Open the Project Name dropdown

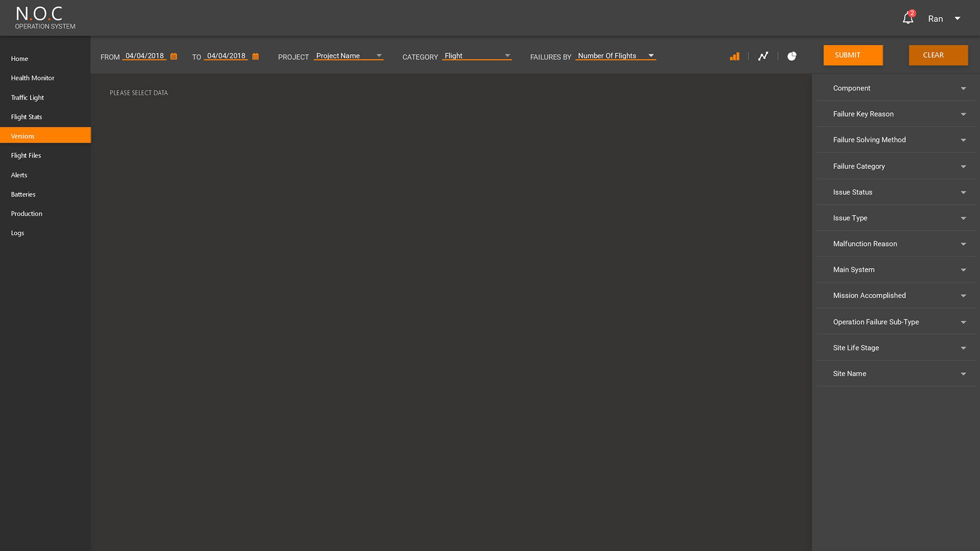click(x=349, y=56)
